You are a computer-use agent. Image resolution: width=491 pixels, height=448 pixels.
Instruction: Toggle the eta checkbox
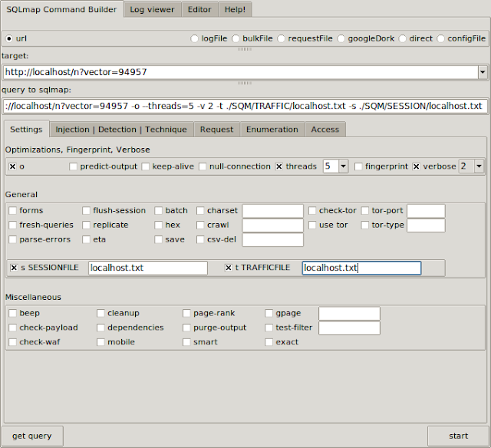86,239
